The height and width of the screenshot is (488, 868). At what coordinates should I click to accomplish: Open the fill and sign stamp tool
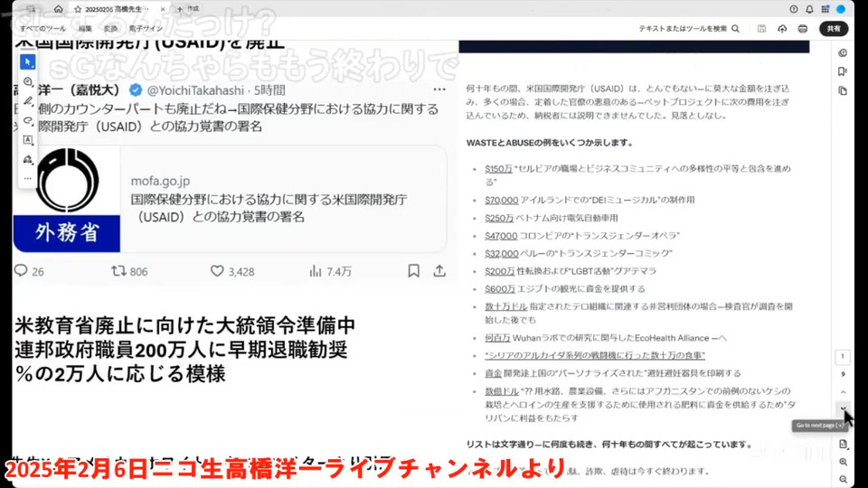[x=28, y=159]
